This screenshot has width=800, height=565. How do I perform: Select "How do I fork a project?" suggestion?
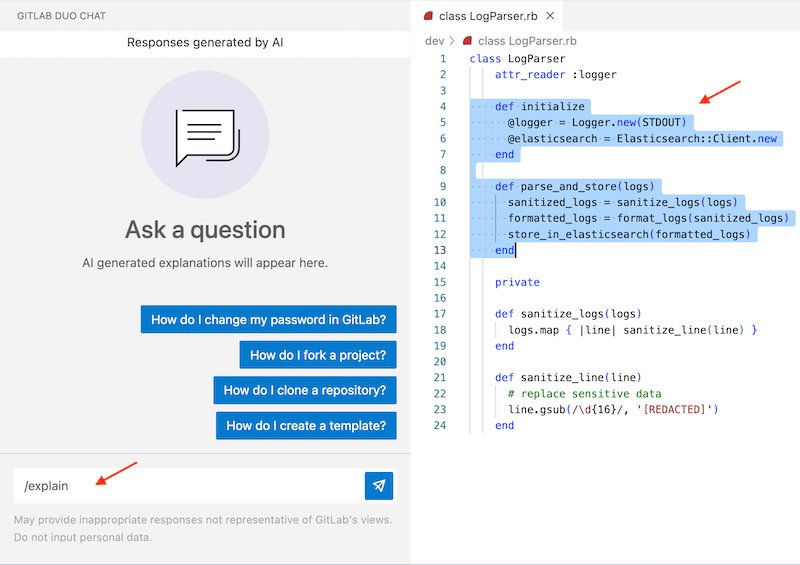pos(318,355)
